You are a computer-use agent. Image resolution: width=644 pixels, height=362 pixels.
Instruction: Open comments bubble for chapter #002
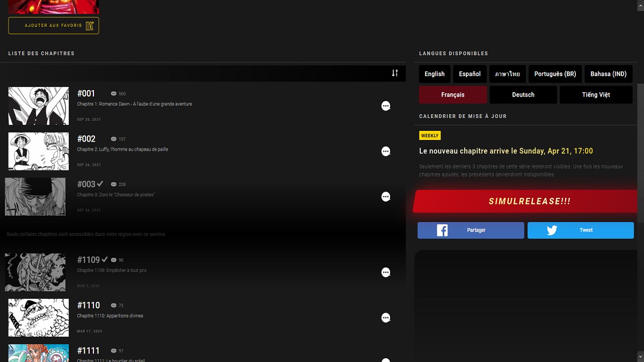385,152
